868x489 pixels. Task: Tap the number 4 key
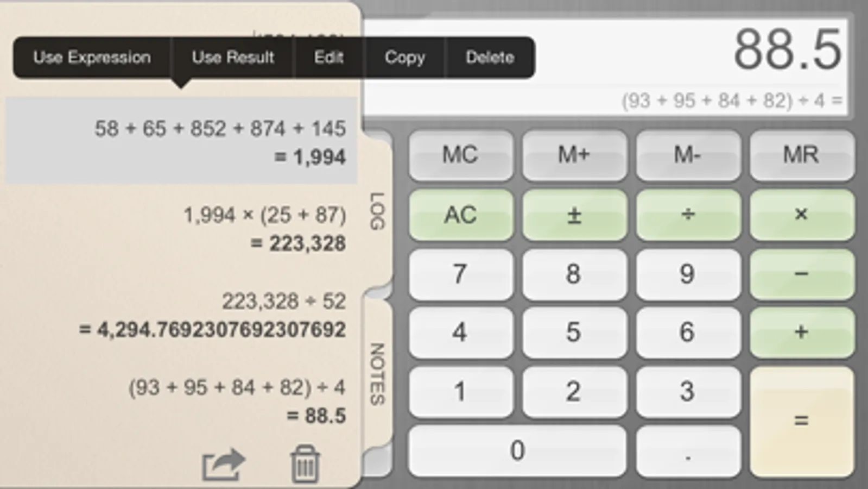[460, 333]
